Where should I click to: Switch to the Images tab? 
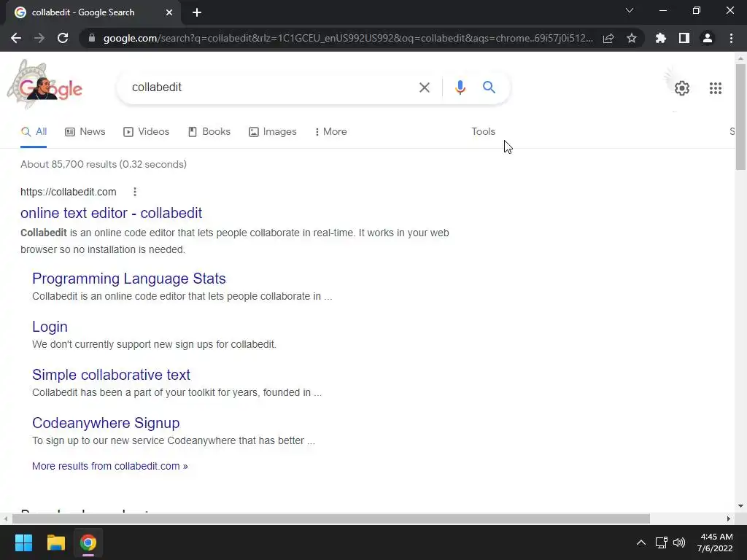point(273,132)
